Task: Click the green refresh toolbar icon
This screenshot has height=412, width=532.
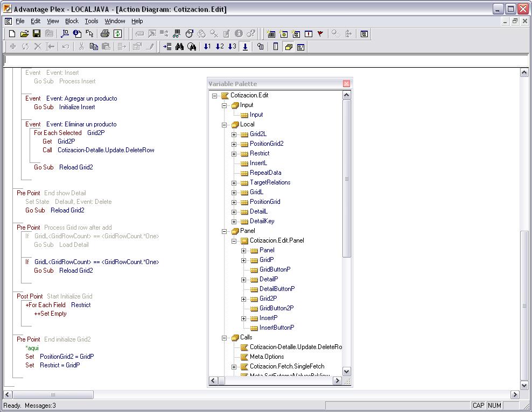Action: point(117,33)
